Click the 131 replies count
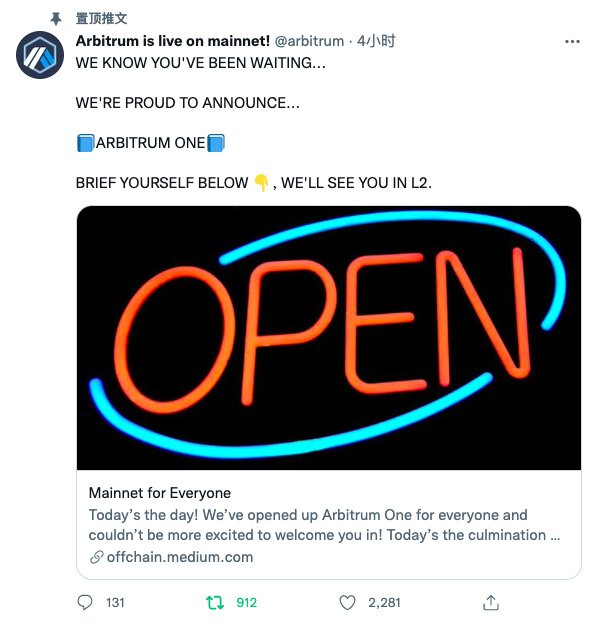 point(115,603)
